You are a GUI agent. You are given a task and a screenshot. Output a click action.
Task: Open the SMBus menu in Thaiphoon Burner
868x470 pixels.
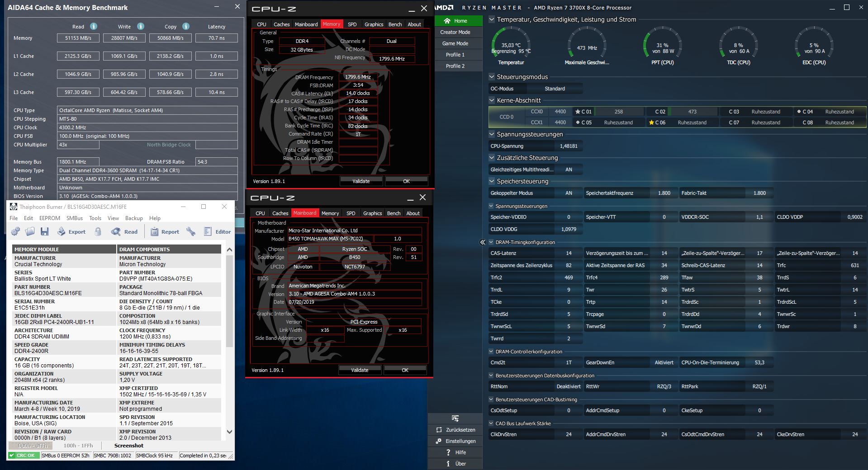coord(75,218)
